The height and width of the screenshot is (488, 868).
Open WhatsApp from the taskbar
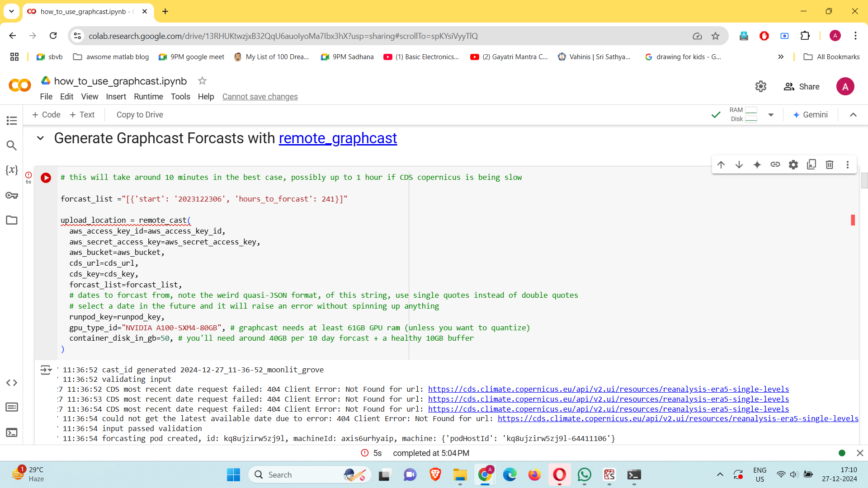pos(584,474)
